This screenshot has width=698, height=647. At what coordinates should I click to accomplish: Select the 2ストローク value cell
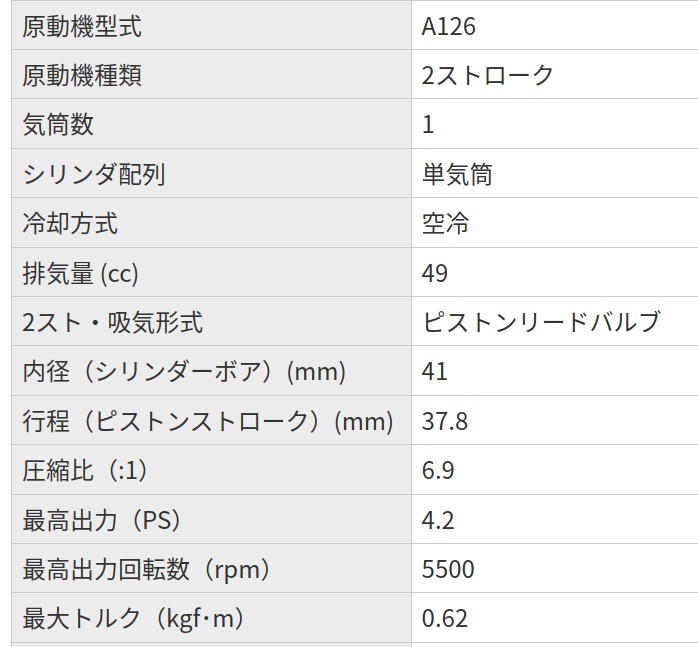(488, 76)
